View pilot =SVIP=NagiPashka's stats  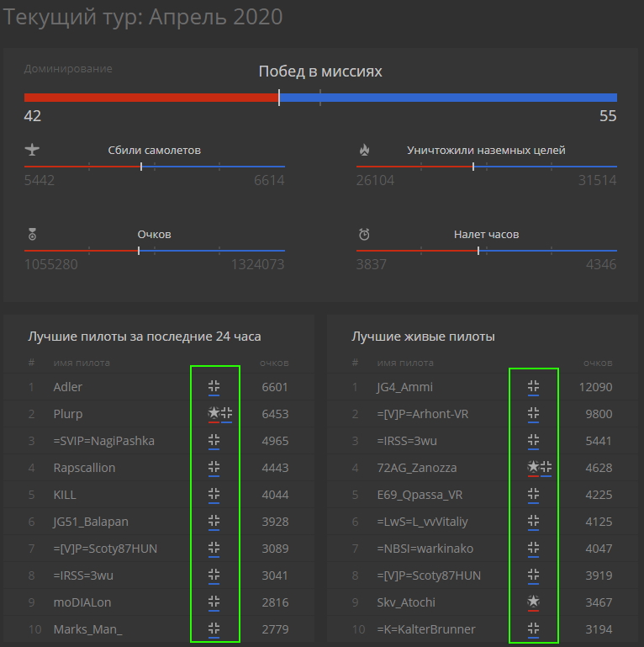click(x=103, y=441)
